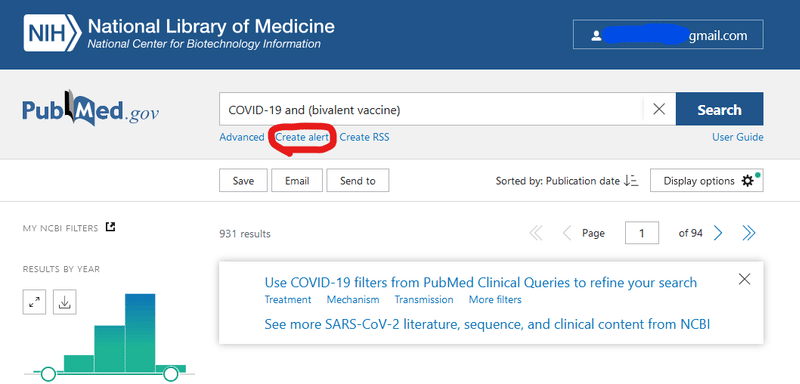This screenshot has height=384, width=800.
Task: Open the User Guide link
Action: tap(738, 137)
